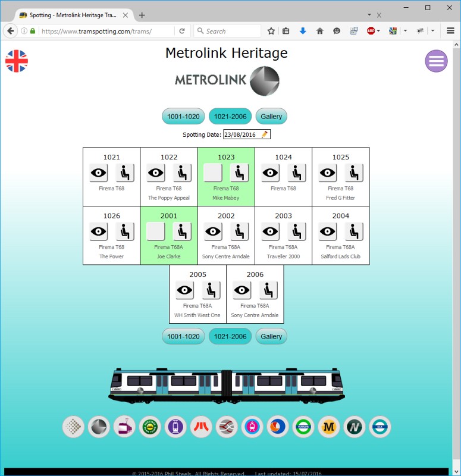Open the green Tramlink roundel logo
The height and width of the screenshot is (476, 461).
tap(303, 427)
